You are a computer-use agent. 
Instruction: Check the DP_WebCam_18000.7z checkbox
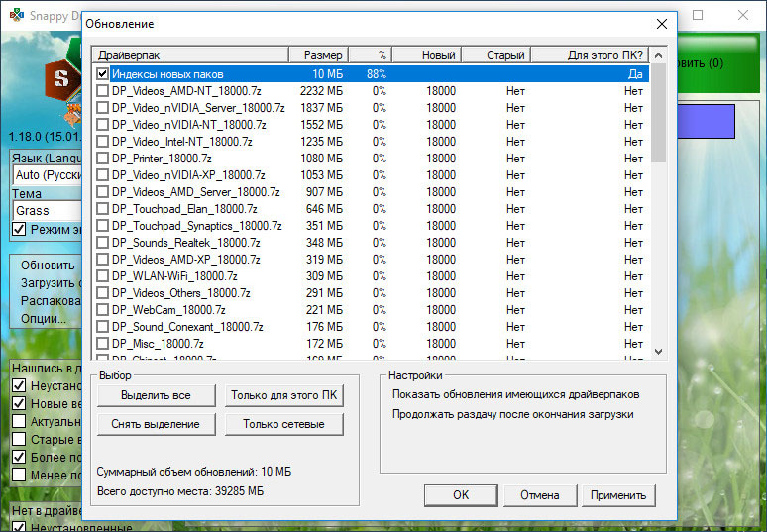[102, 310]
